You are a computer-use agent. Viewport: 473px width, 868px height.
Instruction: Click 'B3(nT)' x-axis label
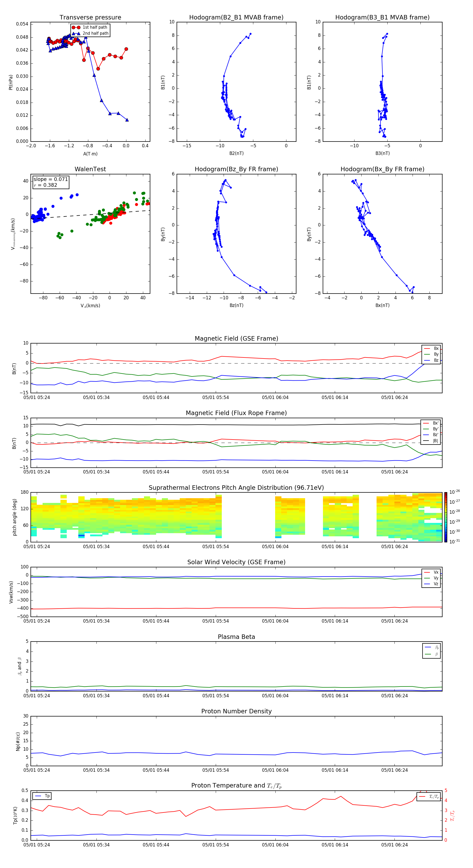pos(382,153)
